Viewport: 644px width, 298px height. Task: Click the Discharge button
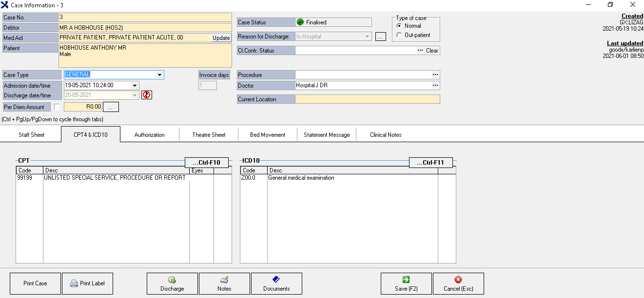(x=172, y=283)
